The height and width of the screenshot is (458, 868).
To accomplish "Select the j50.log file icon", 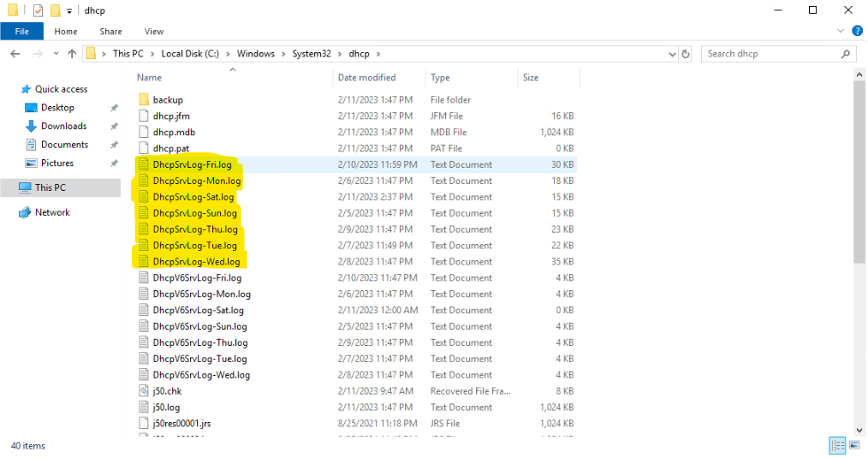I will [x=144, y=407].
